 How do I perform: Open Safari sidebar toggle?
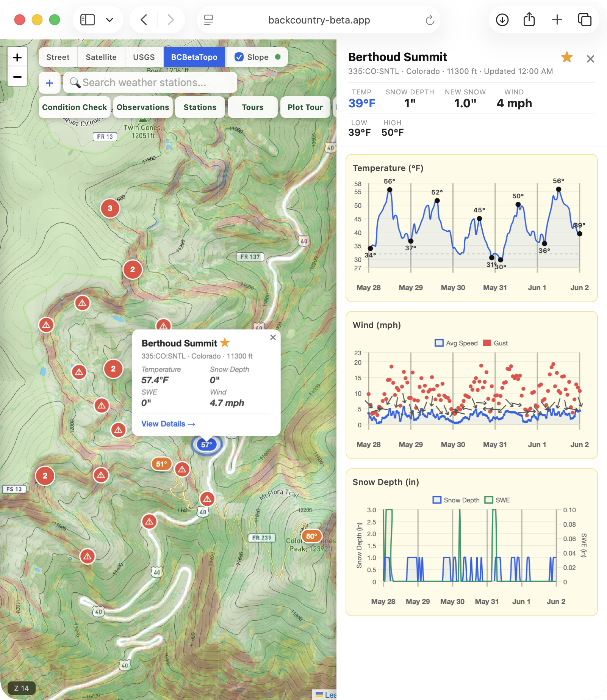coord(88,20)
